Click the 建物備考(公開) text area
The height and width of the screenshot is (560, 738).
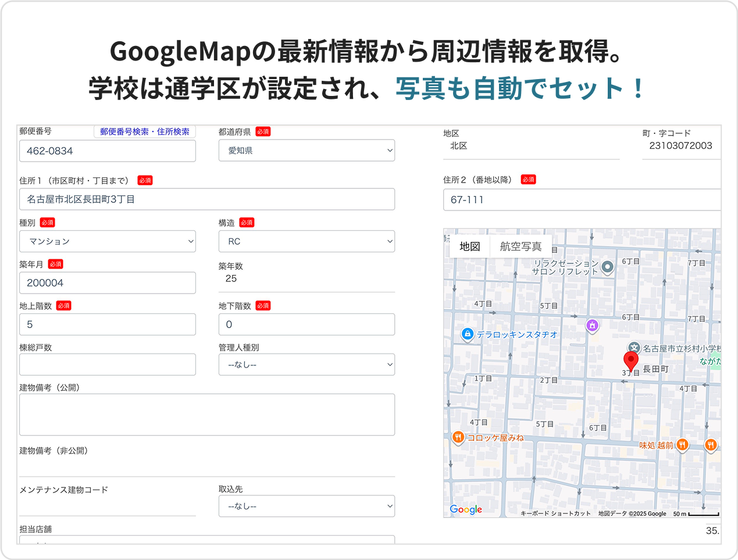[207, 415]
